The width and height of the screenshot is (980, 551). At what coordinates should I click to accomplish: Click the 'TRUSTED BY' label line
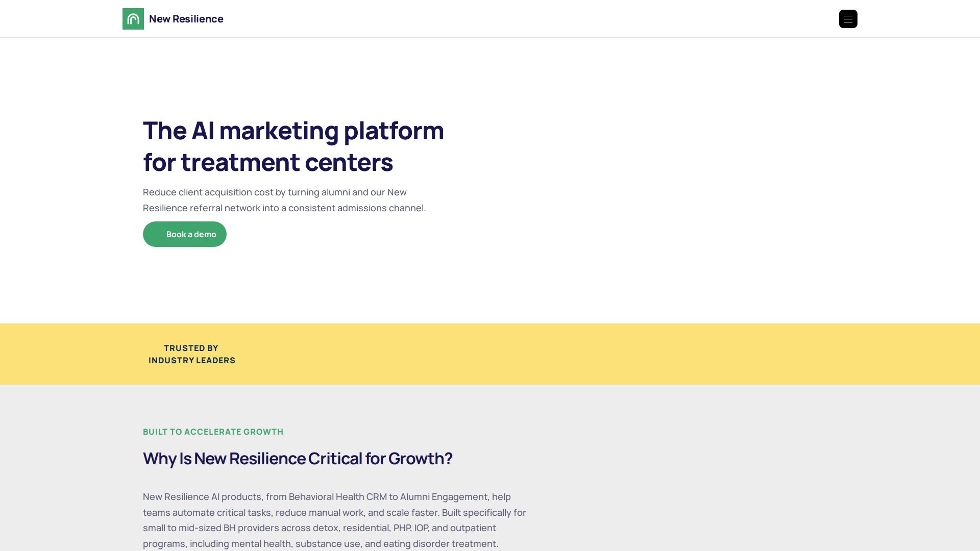click(x=191, y=348)
